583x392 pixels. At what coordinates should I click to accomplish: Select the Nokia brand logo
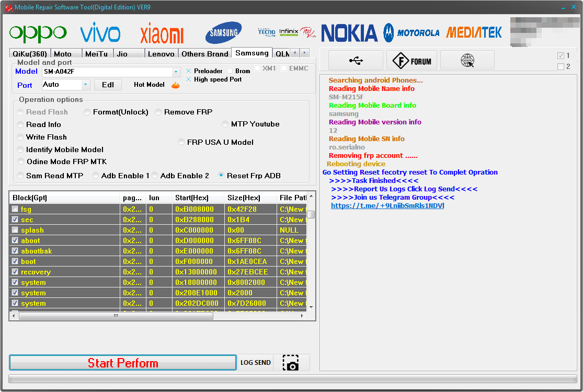349,33
